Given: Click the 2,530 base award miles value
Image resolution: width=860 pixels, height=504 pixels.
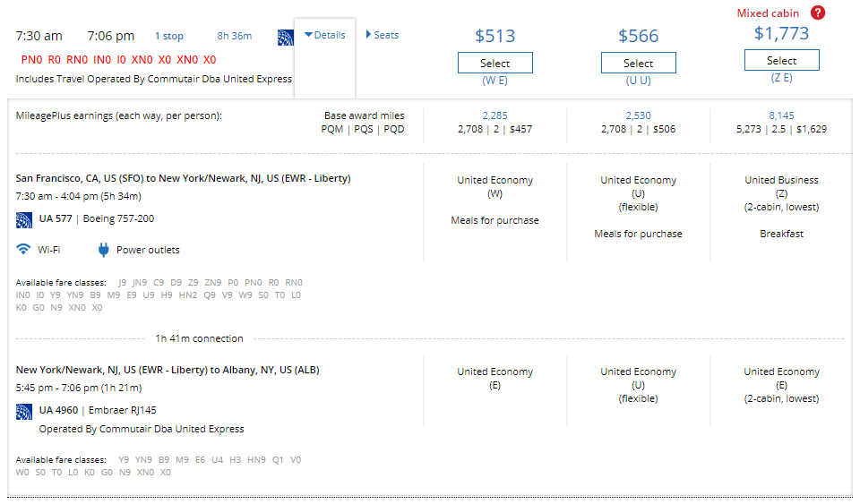Looking at the screenshot, I should click(x=638, y=115).
